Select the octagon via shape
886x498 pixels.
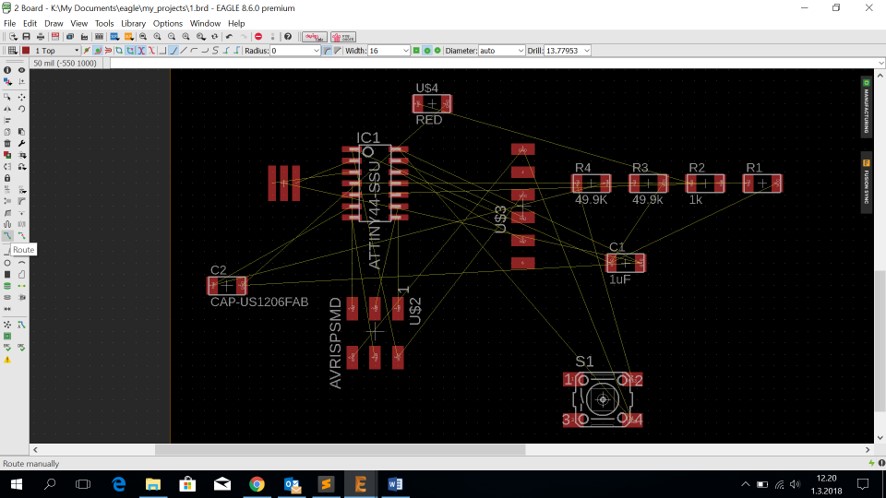pyautogui.click(x=437, y=51)
